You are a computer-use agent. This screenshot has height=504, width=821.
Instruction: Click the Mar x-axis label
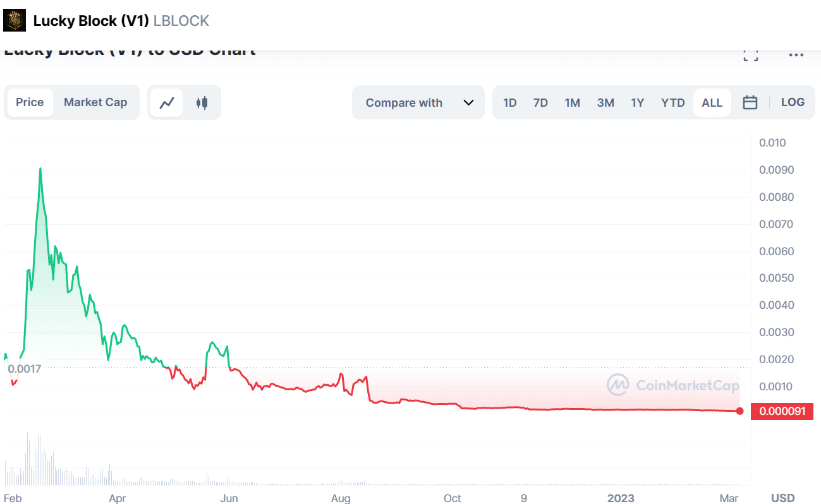[729, 498]
